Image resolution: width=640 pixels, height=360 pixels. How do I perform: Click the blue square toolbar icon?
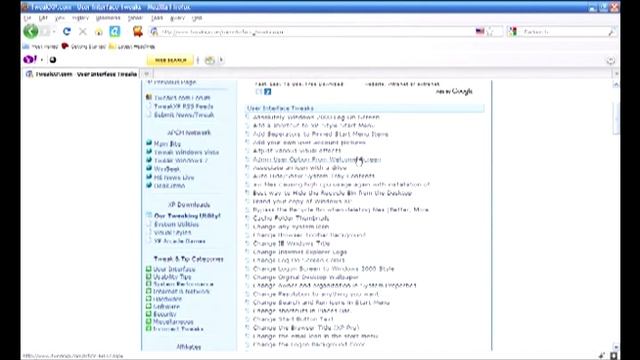tap(115, 31)
